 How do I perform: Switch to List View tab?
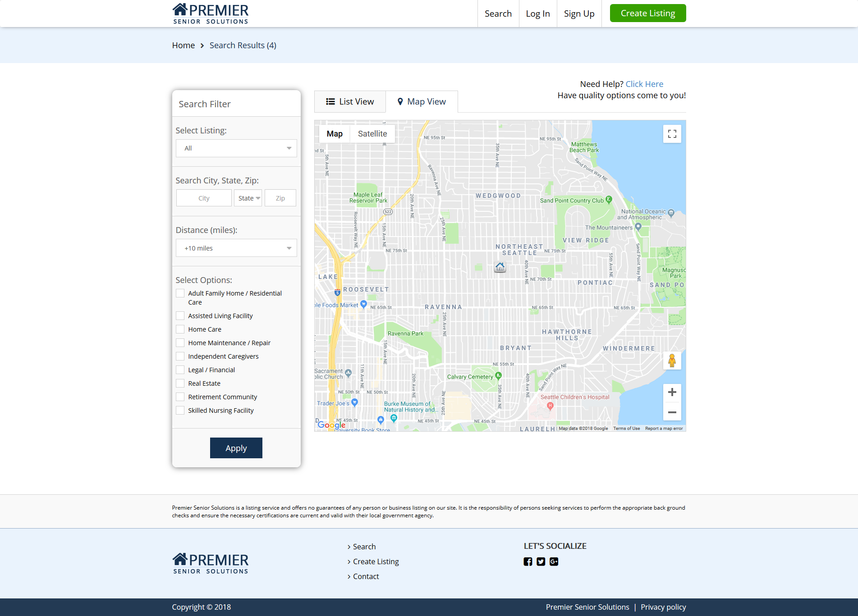pos(350,101)
